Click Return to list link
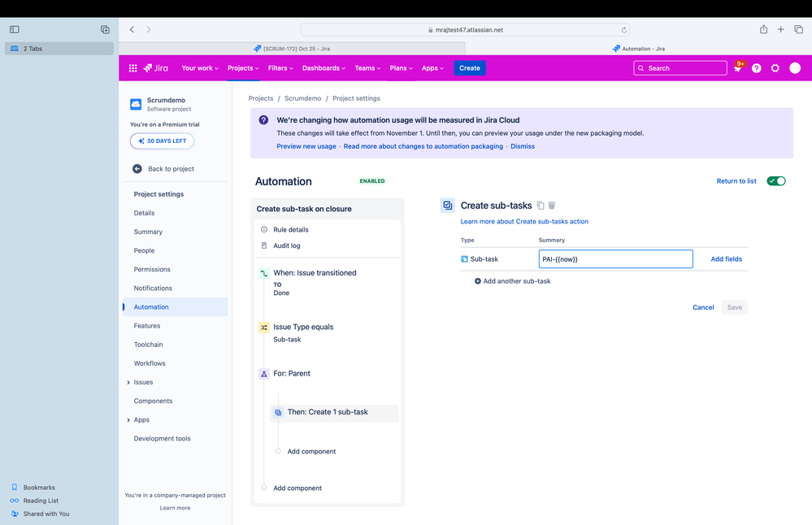The image size is (812, 525). coord(736,181)
